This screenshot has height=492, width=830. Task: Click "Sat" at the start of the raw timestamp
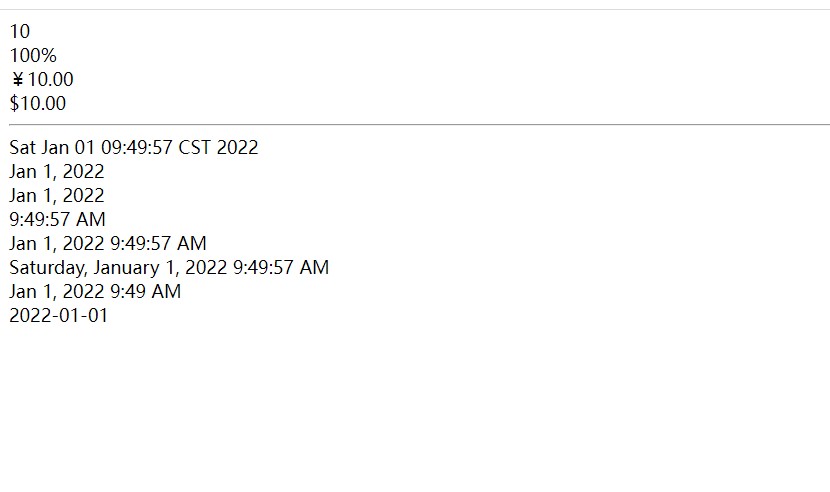tap(22, 147)
